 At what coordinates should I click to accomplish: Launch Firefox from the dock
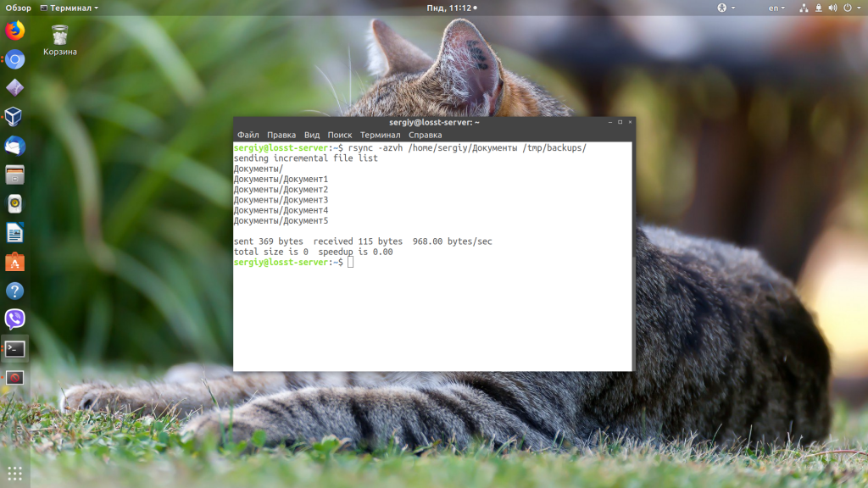click(14, 30)
